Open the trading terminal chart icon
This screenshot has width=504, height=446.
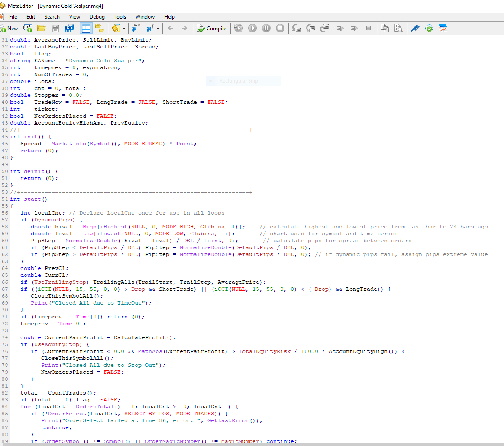coord(443,29)
